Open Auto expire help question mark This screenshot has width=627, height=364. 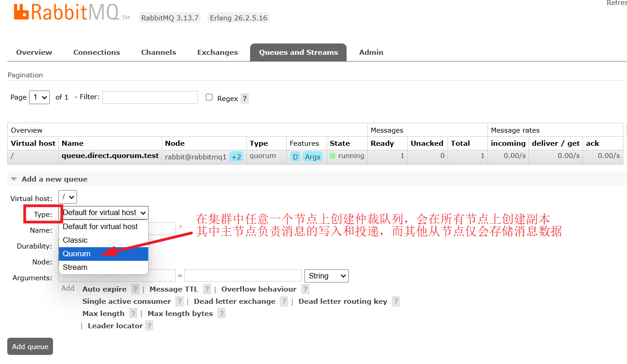tap(135, 289)
